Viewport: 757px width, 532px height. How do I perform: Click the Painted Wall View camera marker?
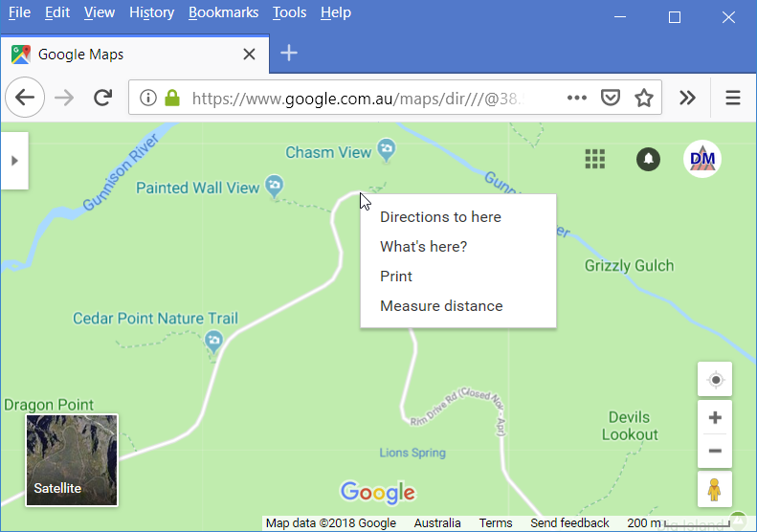tap(275, 186)
